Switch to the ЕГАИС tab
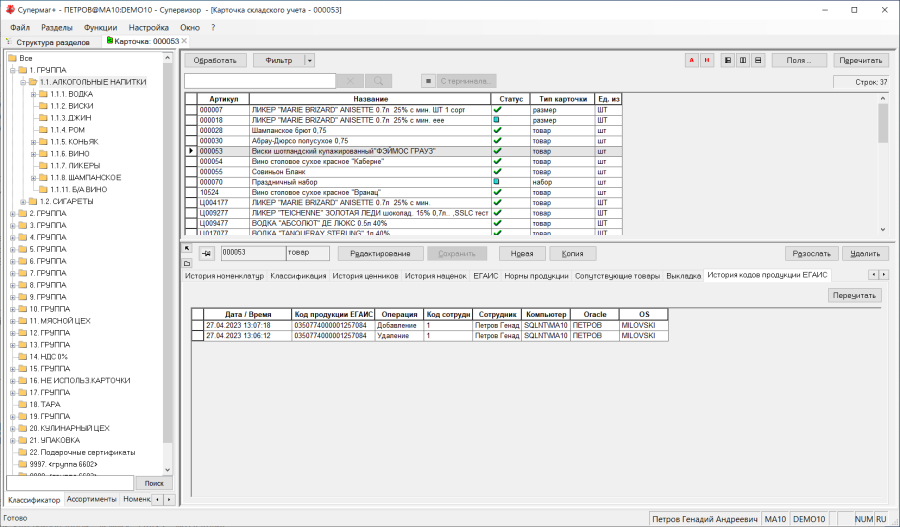Image resolution: width=900 pixels, height=527 pixels. (486, 276)
